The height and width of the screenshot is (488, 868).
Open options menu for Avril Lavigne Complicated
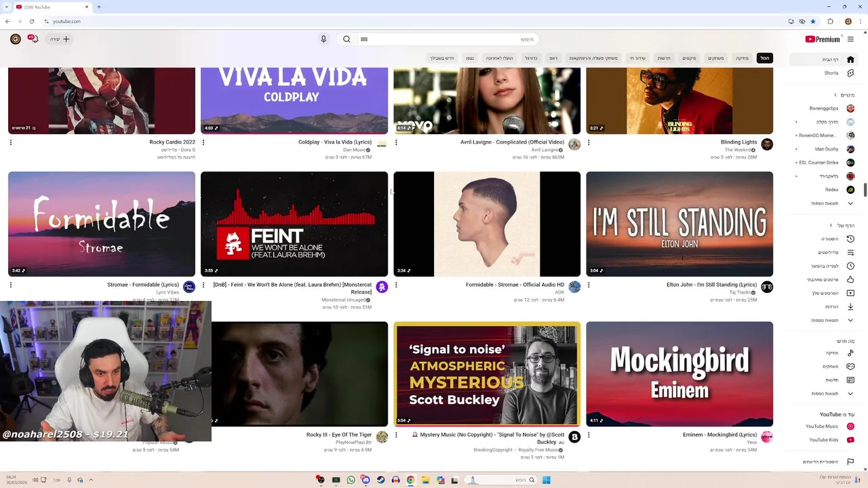point(396,142)
